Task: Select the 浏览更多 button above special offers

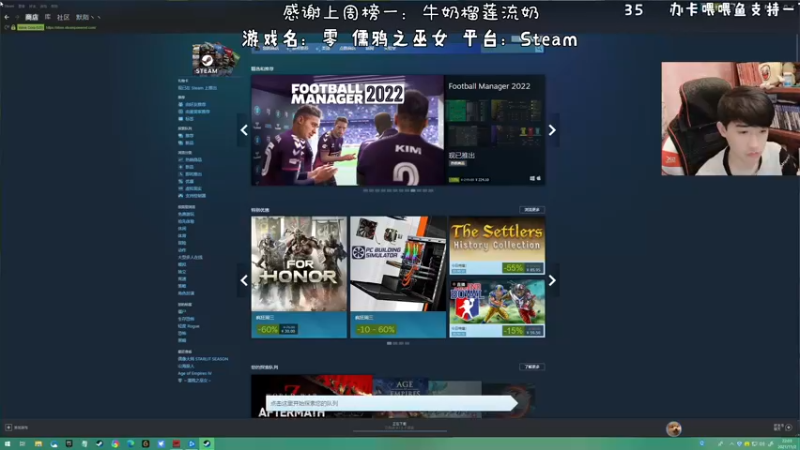Action: tap(532, 210)
